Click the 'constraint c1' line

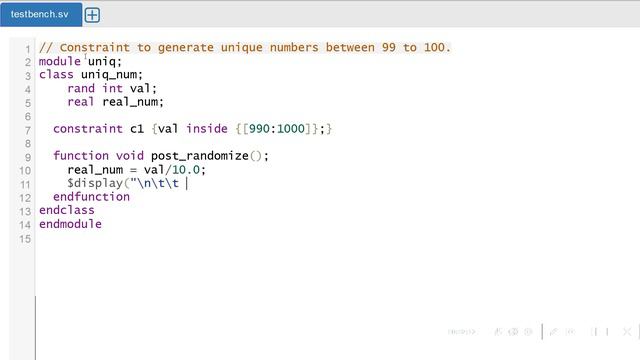pos(193,129)
